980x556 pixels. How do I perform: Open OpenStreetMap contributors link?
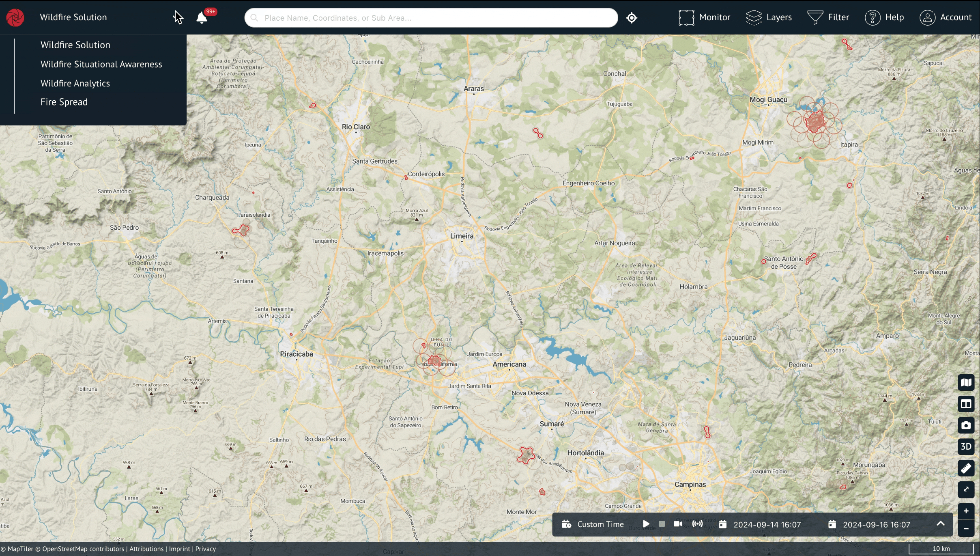[x=80, y=549]
